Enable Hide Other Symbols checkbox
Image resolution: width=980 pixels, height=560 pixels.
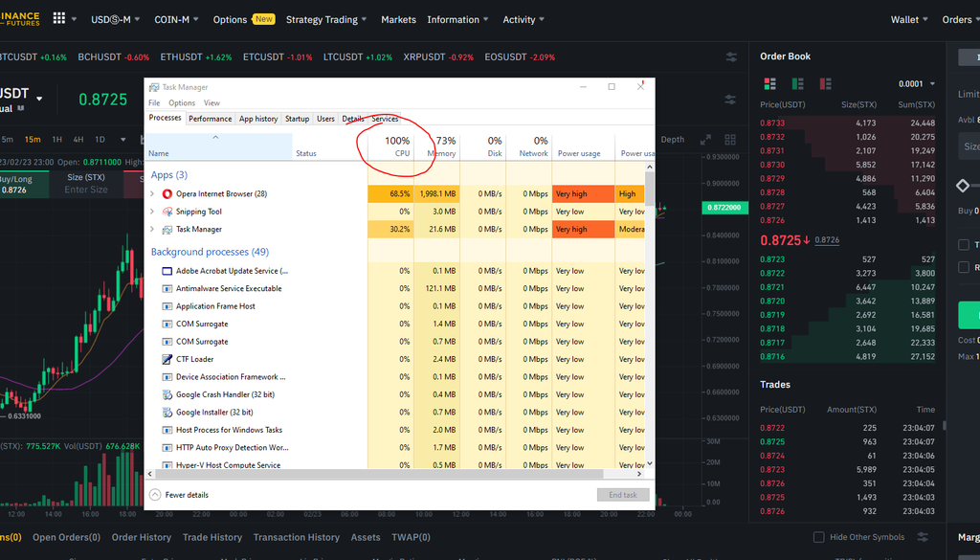coord(818,537)
